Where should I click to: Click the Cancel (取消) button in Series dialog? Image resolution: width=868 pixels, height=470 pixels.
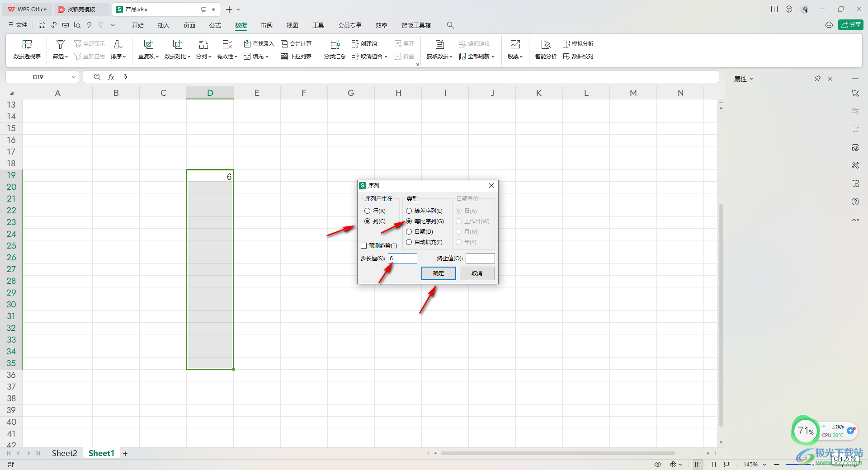[x=477, y=273]
